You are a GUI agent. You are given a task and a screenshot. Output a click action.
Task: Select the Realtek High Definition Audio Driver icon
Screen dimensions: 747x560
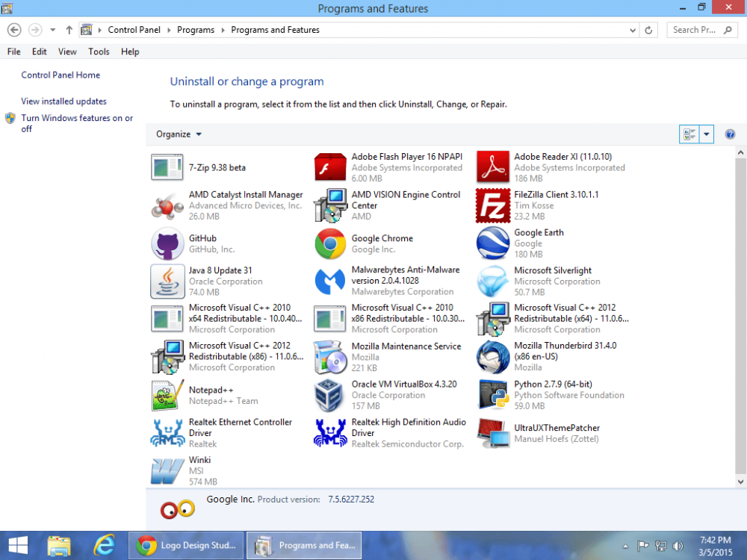pyautogui.click(x=330, y=433)
